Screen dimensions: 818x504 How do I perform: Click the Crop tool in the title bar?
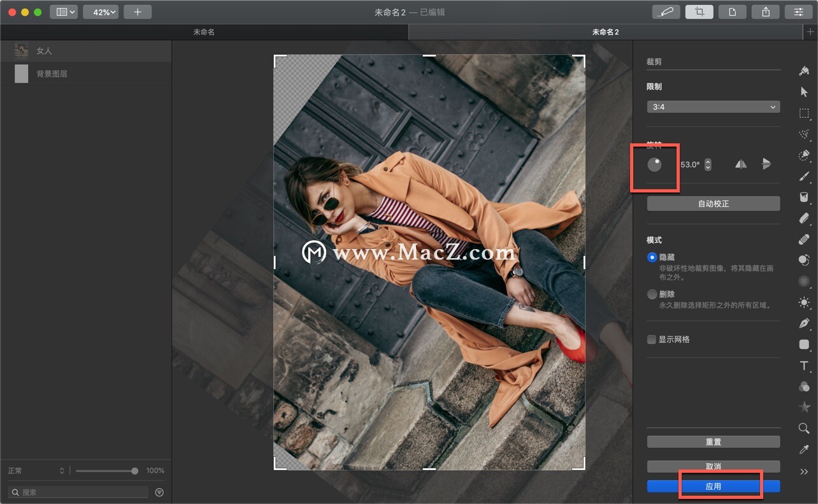click(x=700, y=12)
